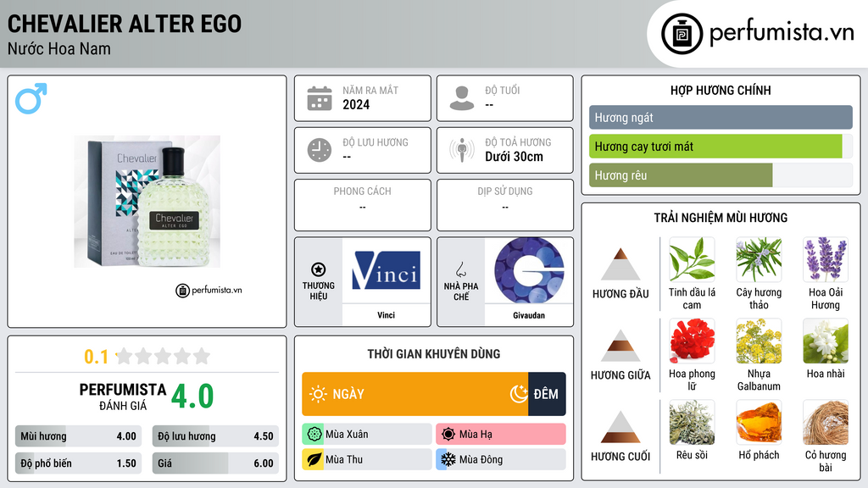The height and width of the screenshot is (488, 868).
Task: Select the Hoa phong lữ geranium image
Action: pos(692,341)
